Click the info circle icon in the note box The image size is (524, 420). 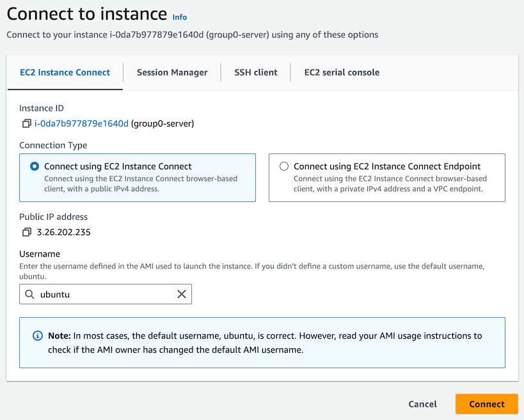[x=38, y=336]
